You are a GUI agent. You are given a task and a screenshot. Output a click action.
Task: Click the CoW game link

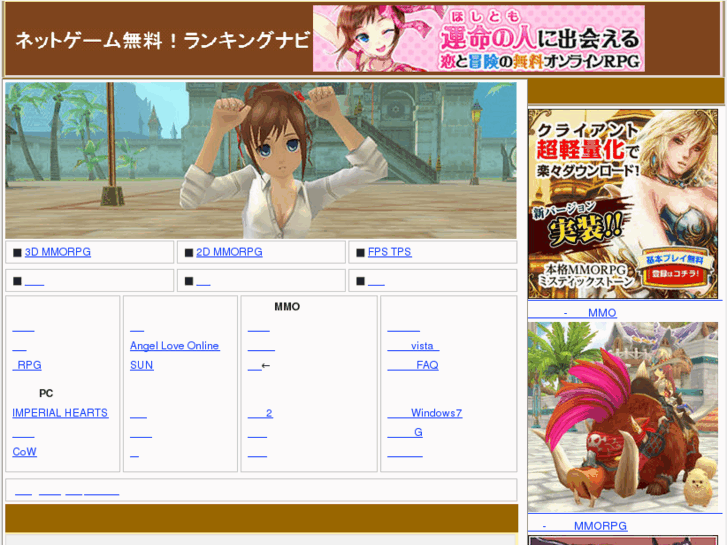coord(24,452)
